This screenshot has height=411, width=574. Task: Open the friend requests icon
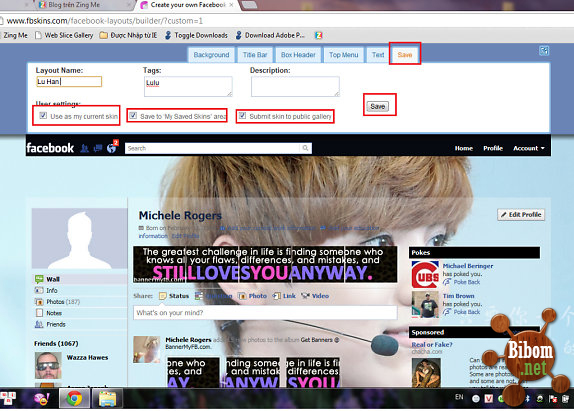coord(85,148)
